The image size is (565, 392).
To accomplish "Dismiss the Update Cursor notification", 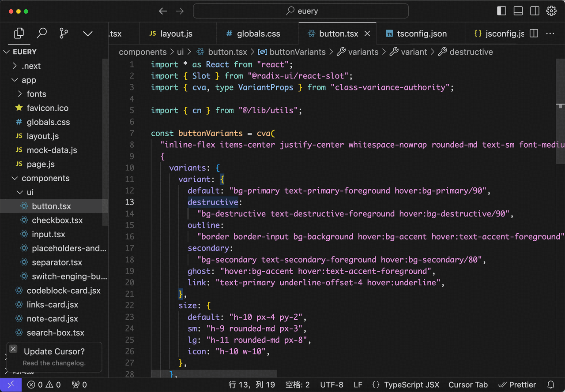I will click(x=13, y=349).
